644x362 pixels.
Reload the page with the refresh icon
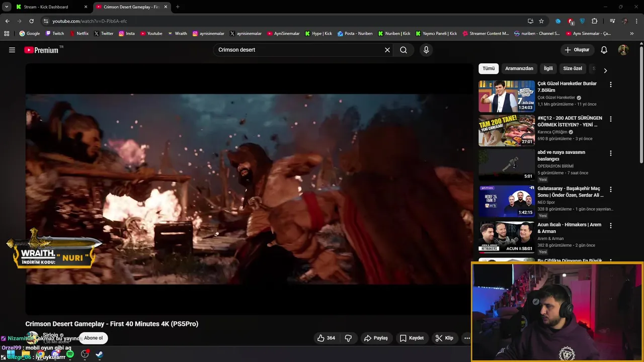click(x=31, y=21)
